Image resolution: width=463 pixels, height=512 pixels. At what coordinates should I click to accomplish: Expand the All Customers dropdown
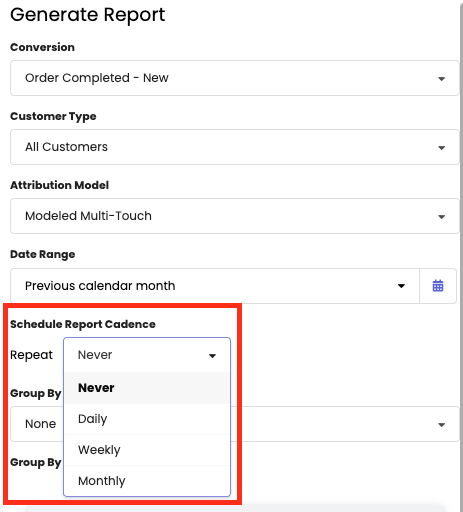[x=235, y=147]
